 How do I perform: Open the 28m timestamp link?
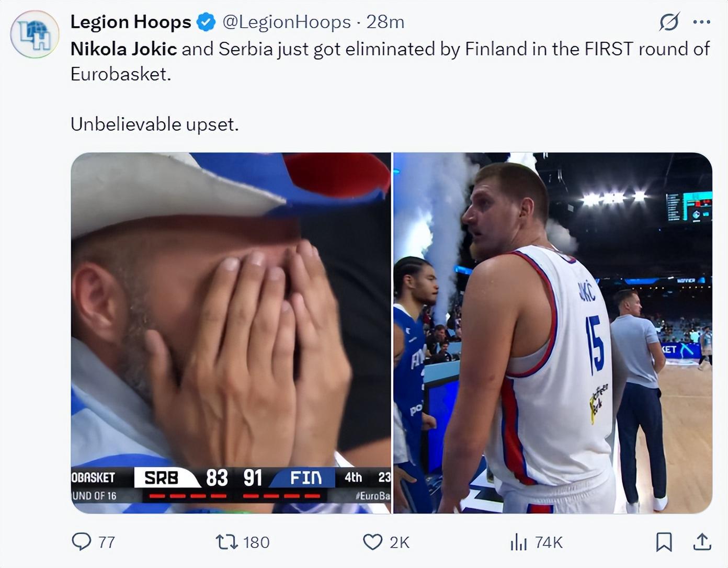point(385,22)
